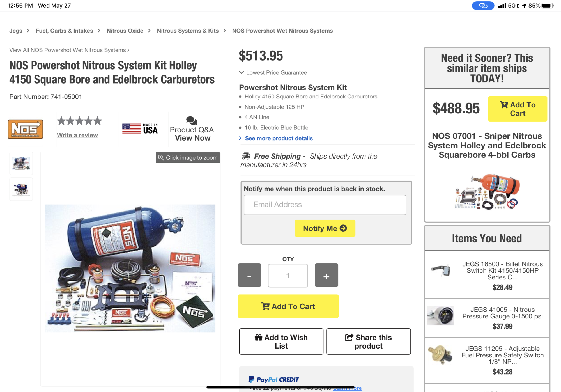Click the Add to Wish List button
This screenshot has width=561, height=392.
pos(281,341)
